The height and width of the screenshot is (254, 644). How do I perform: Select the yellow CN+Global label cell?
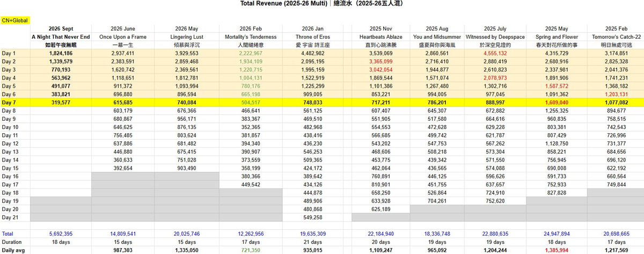15,20
